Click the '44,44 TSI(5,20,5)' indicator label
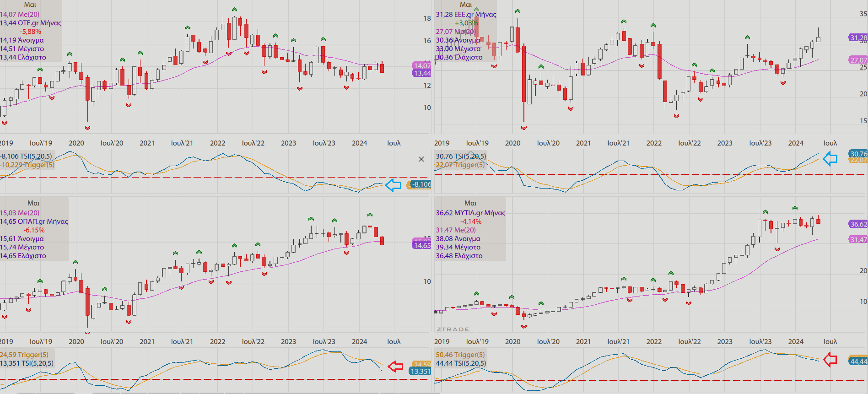This screenshot has height=394, width=868. [461, 363]
